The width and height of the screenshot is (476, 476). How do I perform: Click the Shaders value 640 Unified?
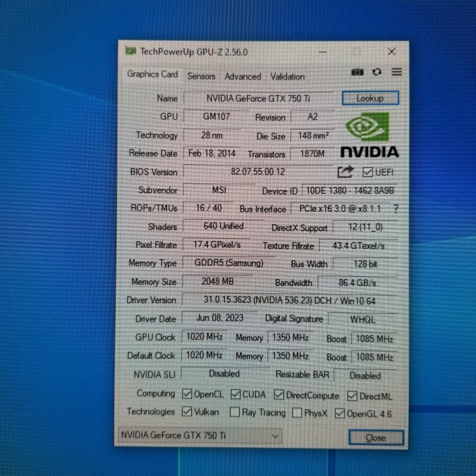[223, 226]
